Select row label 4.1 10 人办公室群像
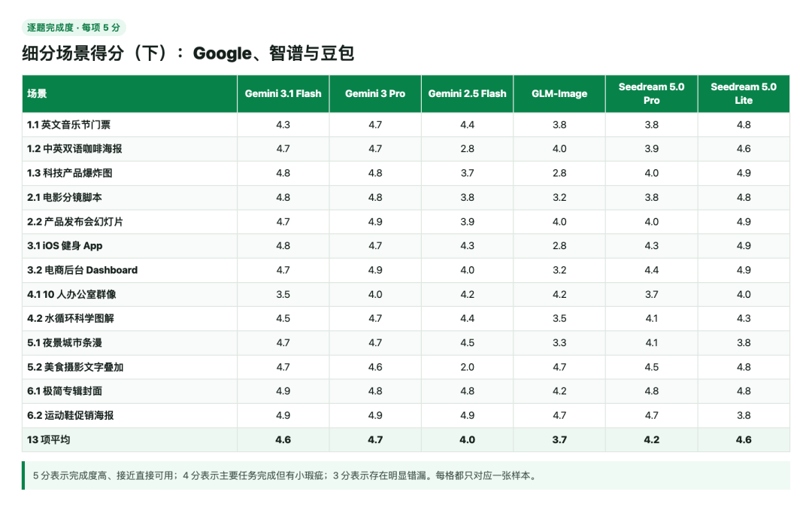Image resolution: width=812 pixels, height=519 pixels. point(71,294)
